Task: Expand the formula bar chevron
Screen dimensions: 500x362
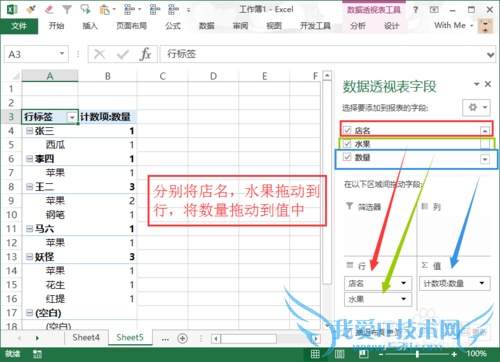Action: tap(491, 54)
